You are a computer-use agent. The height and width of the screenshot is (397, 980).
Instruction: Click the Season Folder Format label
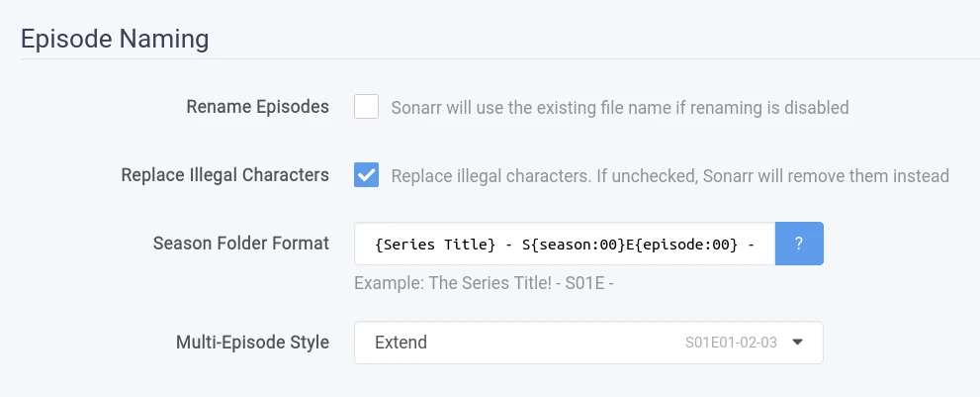(x=240, y=244)
